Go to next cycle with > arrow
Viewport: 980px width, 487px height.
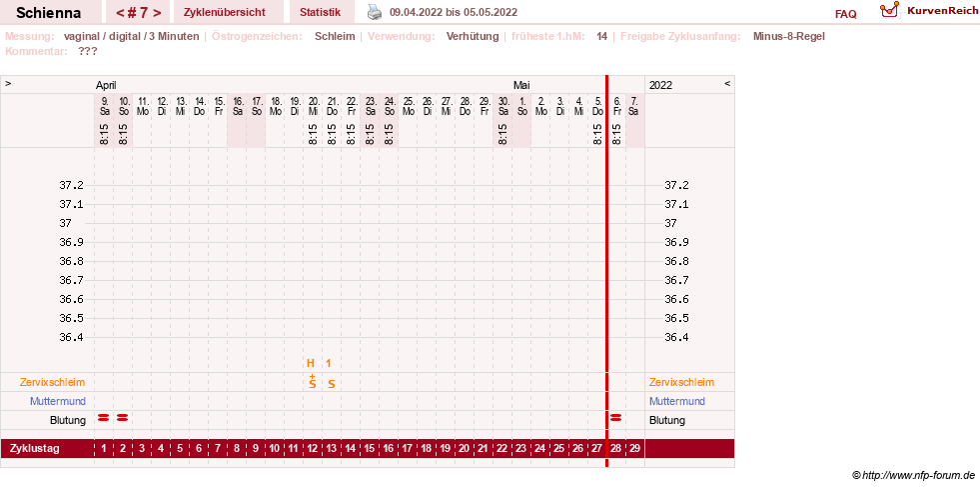[157, 13]
